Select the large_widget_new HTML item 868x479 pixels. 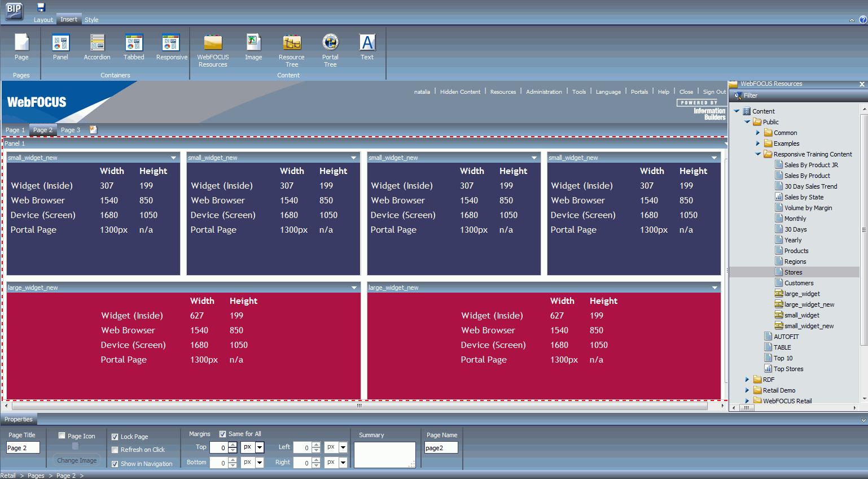click(809, 304)
